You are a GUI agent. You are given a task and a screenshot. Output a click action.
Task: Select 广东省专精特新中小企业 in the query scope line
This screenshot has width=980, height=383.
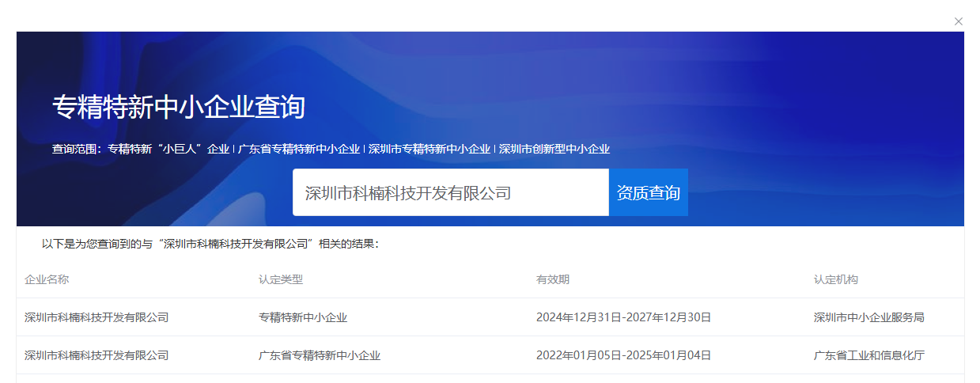(298, 149)
